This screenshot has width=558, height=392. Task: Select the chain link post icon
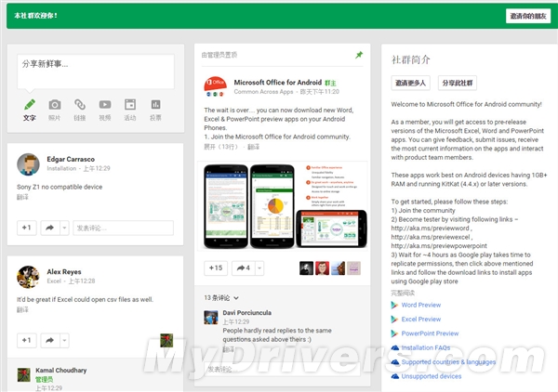click(80, 104)
